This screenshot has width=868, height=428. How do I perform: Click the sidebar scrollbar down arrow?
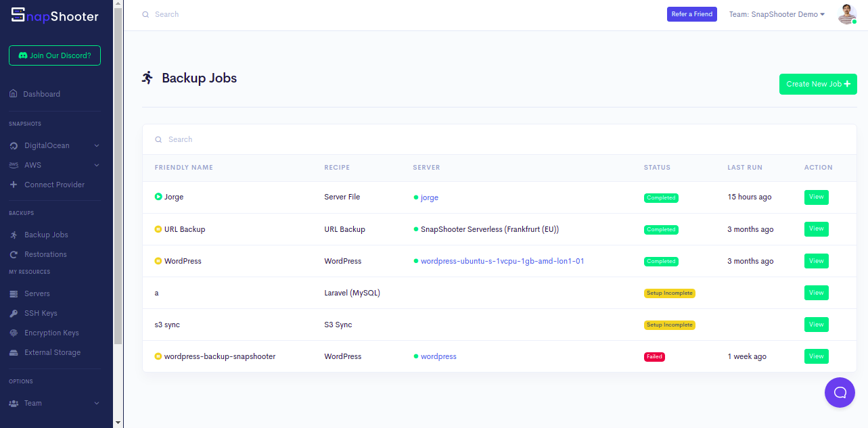(118, 423)
